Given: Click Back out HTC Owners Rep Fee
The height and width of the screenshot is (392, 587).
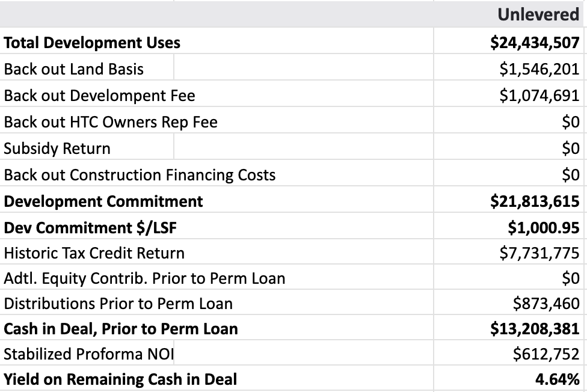Looking at the screenshot, I should [111, 122].
